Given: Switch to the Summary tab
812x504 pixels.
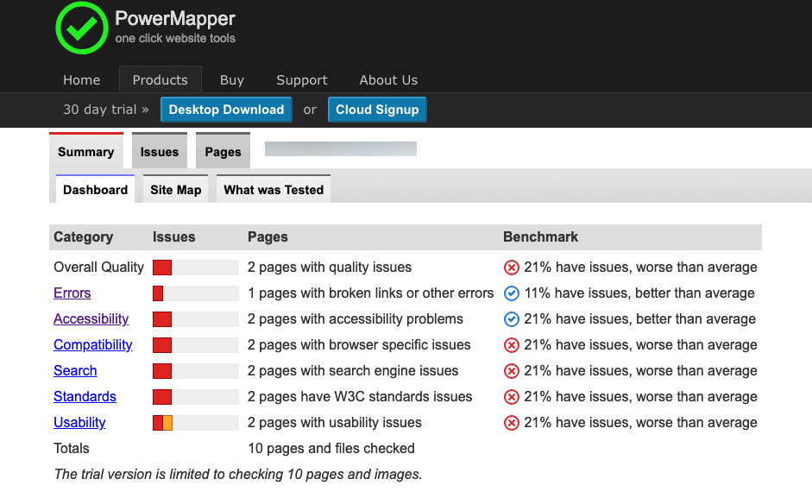Looking at the screenshot, I should pos(86,151).
